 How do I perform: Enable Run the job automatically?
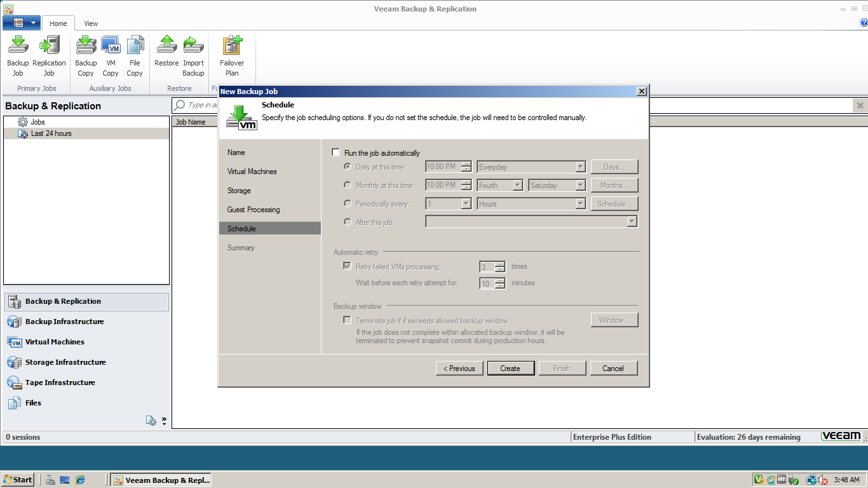click(x=336, y=152)
